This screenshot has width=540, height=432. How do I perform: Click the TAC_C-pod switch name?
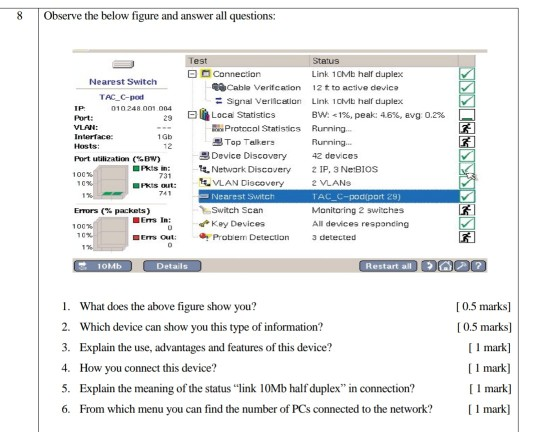click(x=122, y=97)
